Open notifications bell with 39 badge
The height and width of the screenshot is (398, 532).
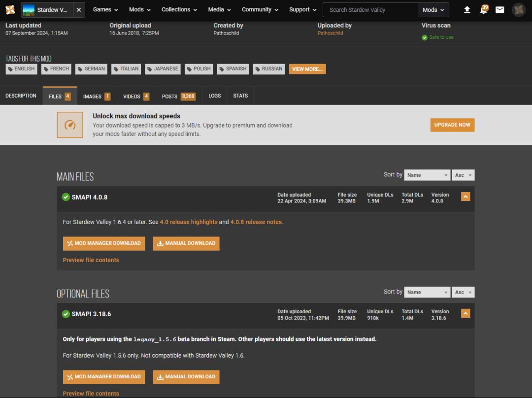[483, 10]
